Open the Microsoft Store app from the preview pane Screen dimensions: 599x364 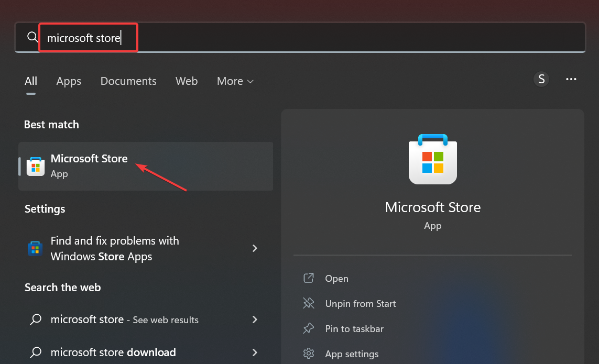[x=336, y=279]
